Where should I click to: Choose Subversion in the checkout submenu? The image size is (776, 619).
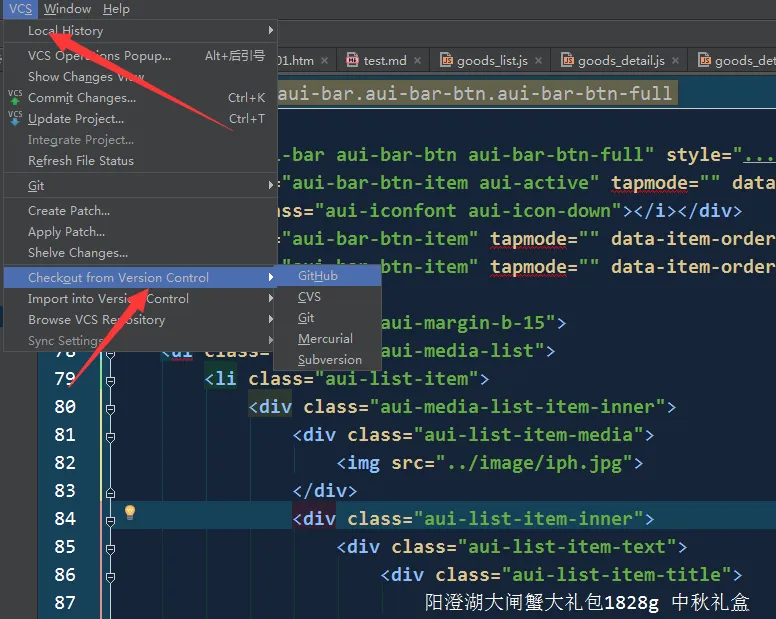point(328,360)
